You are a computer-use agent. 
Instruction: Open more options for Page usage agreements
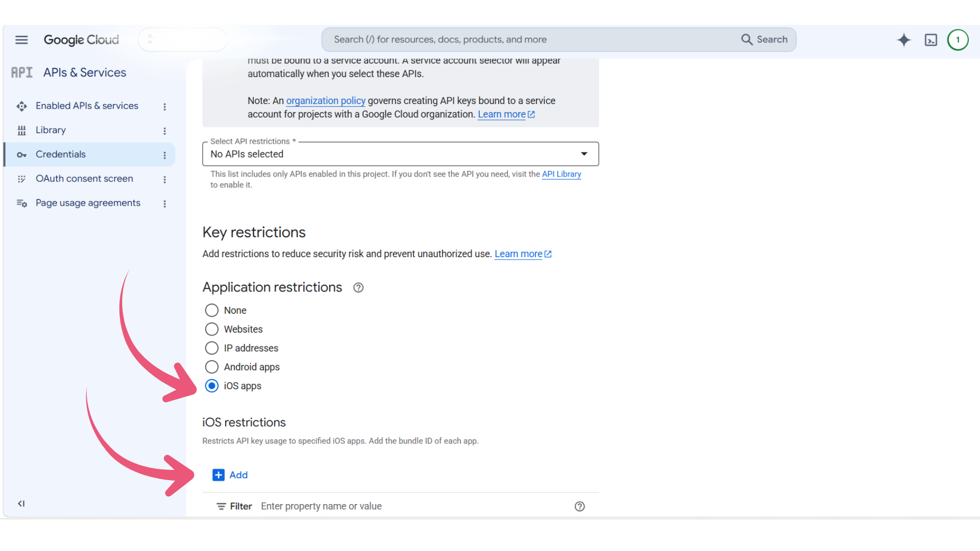tap(164, 204)
